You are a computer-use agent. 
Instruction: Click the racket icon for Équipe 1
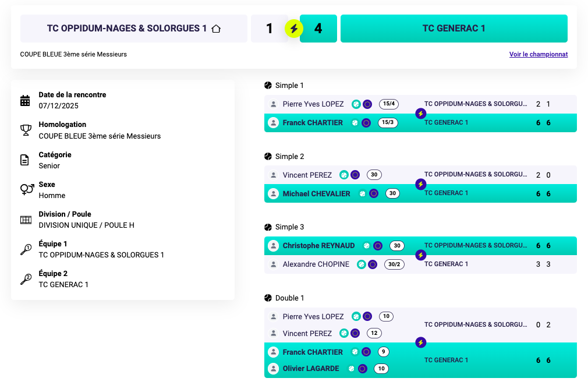click(x=25, y=250)
